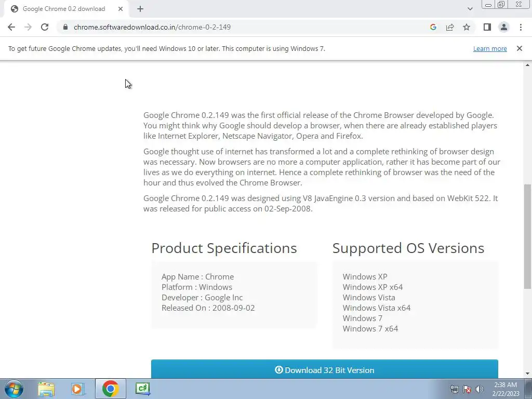The image size is (532, 399).
Task: Follow the Learn more link
Action: tap(490, 48)
